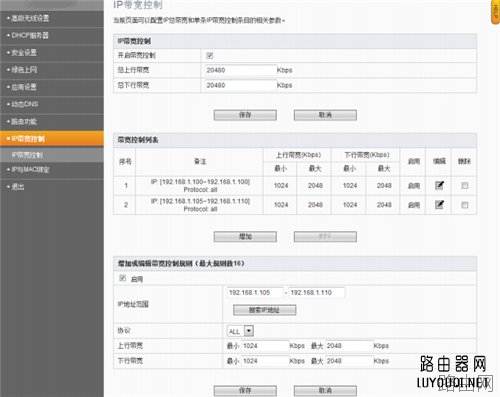The width and height of the screenshot is (500, 397).
Task: Open 绿色上网 in the sidebar
Action: pyautogui.click(x=24, y=70)
